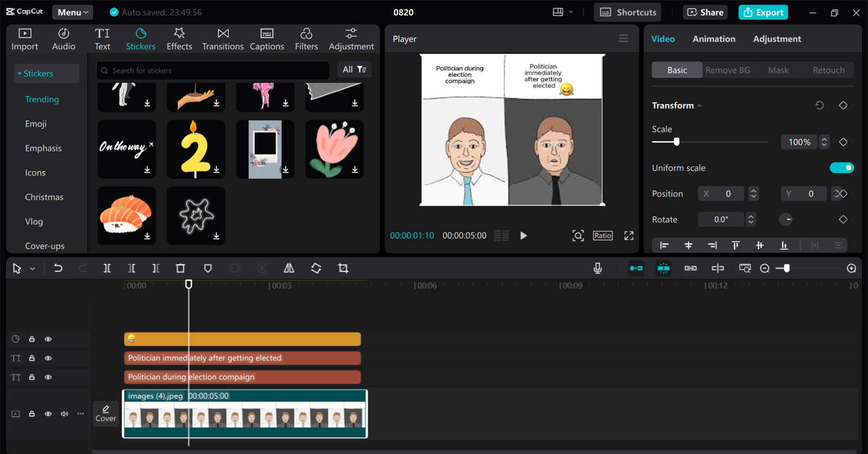Open the Import media tab

24,39
